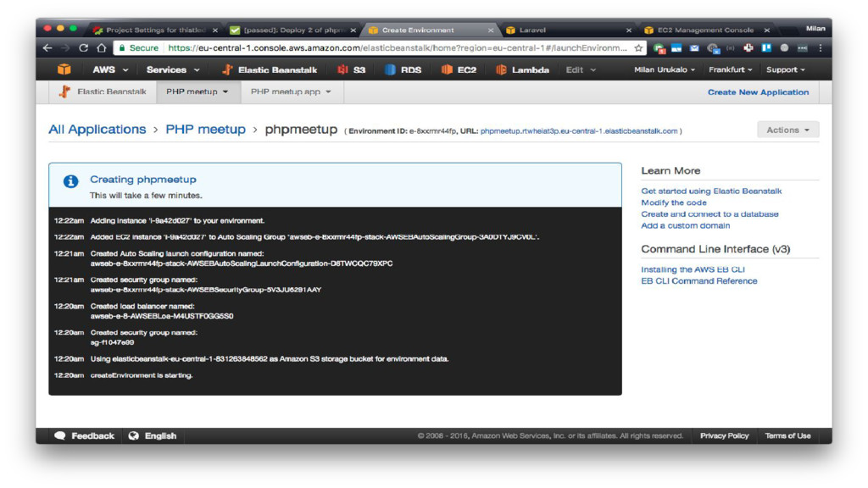Open Elastic Beanstalk shortcut in the top bar

click(270, 69)
